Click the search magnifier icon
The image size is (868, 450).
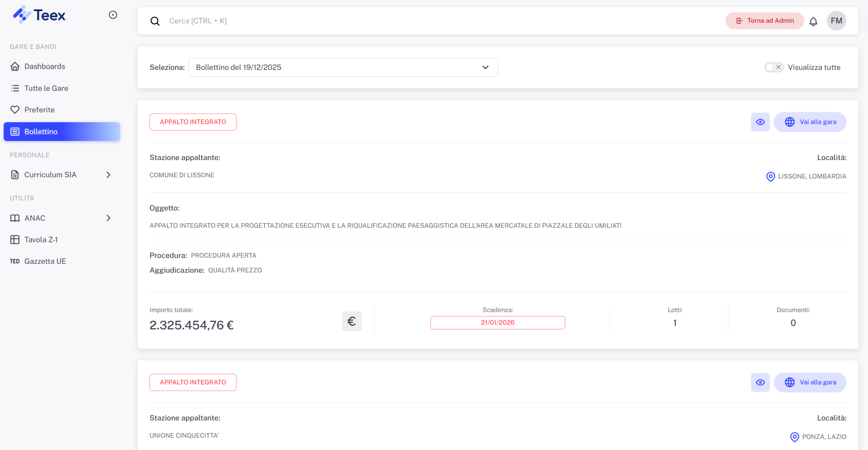(x=155, y=21)
